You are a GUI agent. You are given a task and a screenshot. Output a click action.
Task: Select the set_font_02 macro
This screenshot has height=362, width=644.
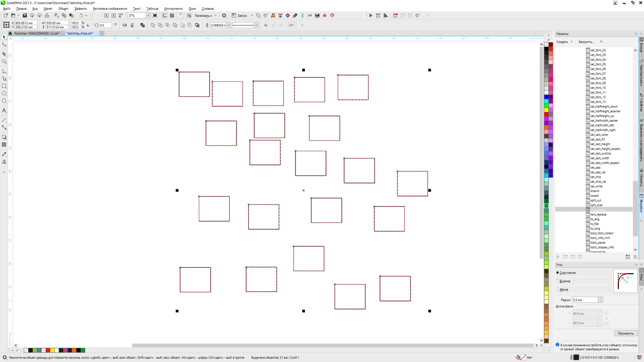tap(598, 50)
